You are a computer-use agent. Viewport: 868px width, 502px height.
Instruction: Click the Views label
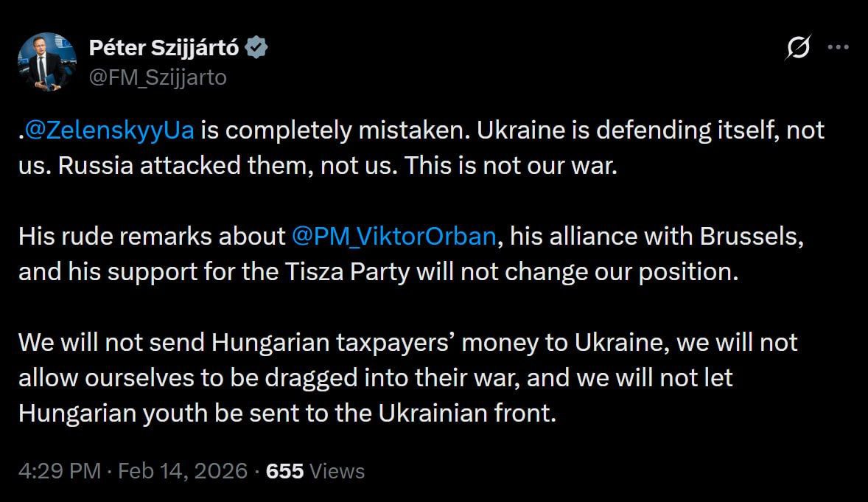click(337, 471)
